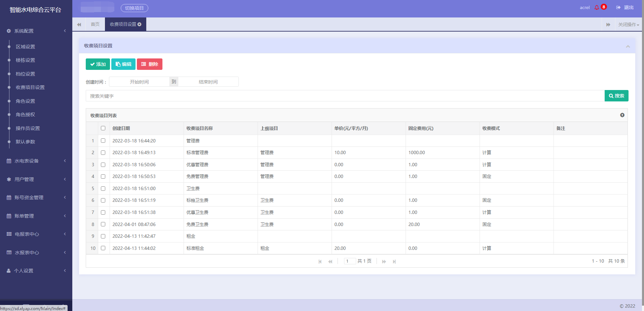Click the 结束时间 date field
Image resolution: width=644 pixels, height=311 pixels.
208,82
